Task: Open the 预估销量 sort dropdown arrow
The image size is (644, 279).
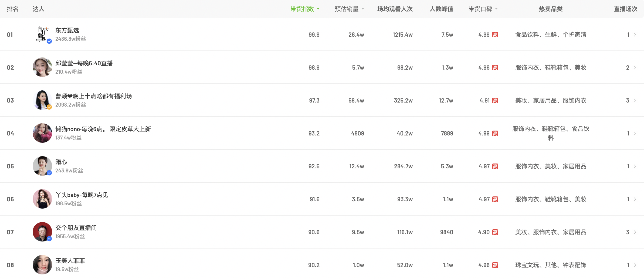Action: click(363, 9)
